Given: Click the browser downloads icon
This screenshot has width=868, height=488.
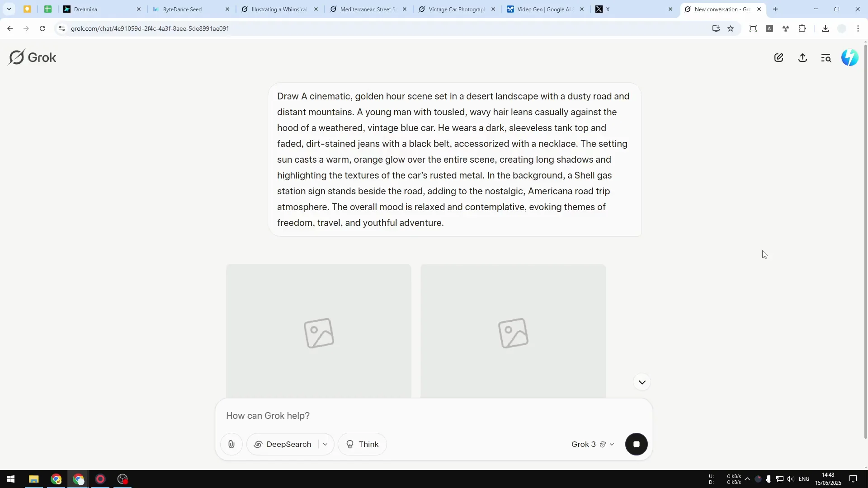Looking at the screenshot, I should 826,28.
